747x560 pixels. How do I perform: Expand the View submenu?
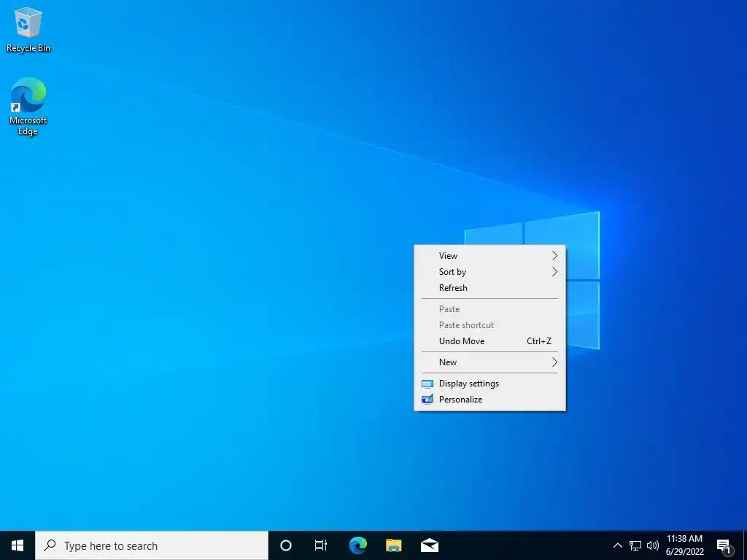(x=489, y=256)
